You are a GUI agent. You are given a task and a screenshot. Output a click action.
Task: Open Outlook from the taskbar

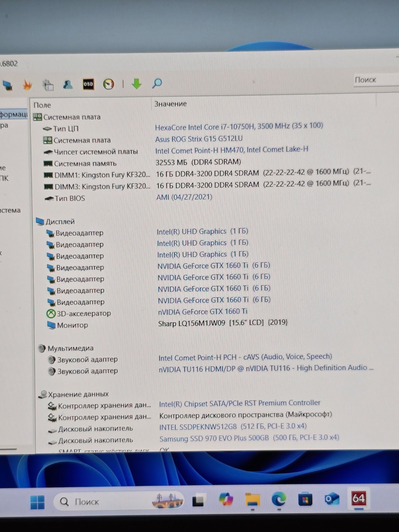point(332,499)
